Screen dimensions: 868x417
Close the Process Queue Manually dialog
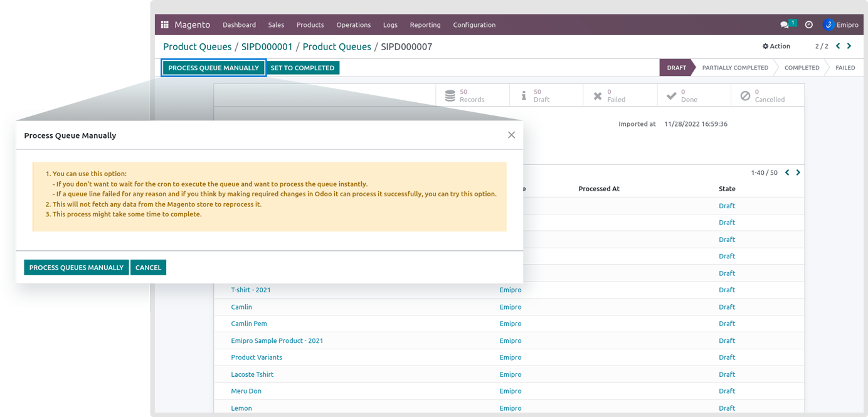[x=511, y=135]
